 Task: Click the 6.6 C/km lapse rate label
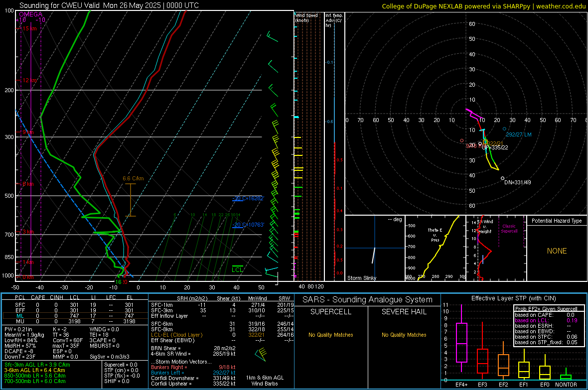coord(133,178)
